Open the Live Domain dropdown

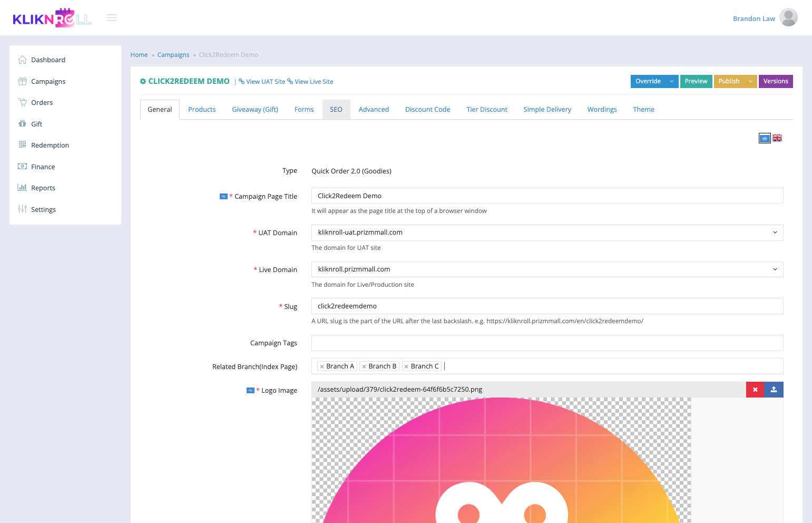pos(547,269)
